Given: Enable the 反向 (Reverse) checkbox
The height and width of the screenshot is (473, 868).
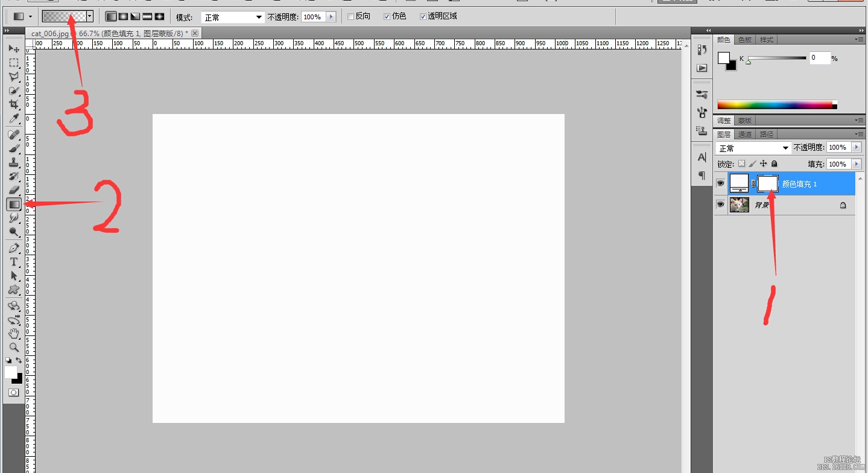Looking at the screenshot, I should (x=351, y=16).
